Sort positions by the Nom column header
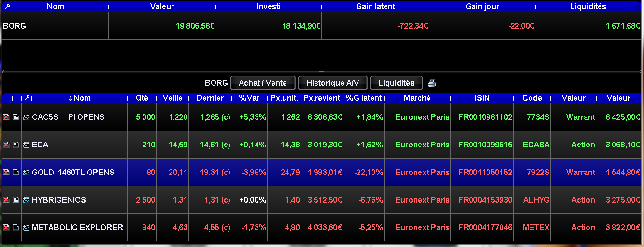Image resolution: width=644 pixels, height=247 pixels. pyautogui.click(x=79, y=98)
